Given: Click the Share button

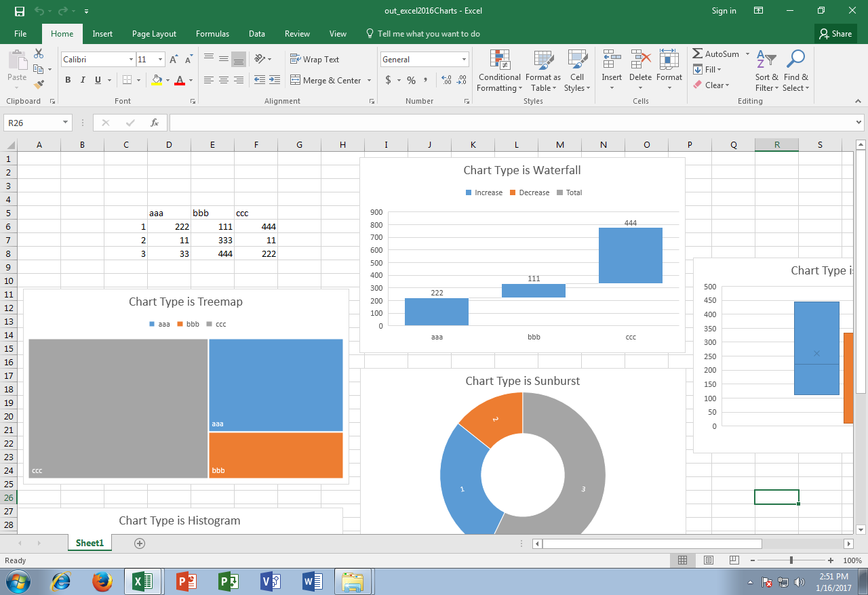Looking at the screenshot, I should (835, 34).
